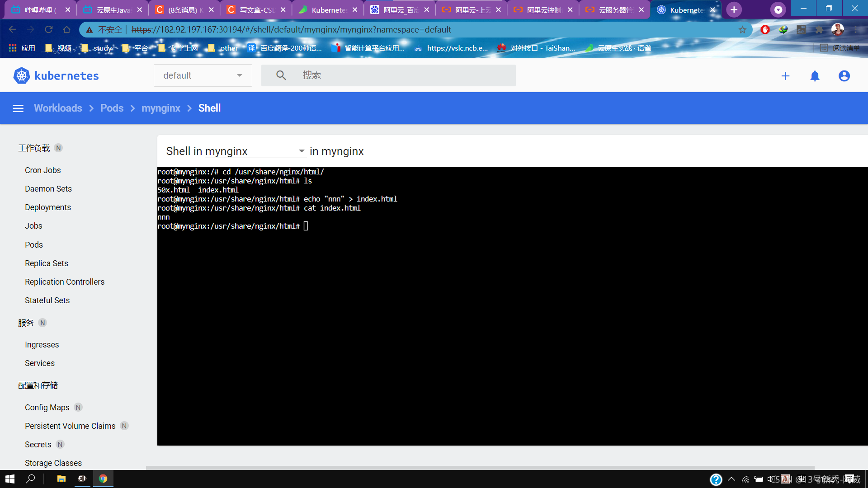Open Chrome from the taskbar

coord(103,479)
